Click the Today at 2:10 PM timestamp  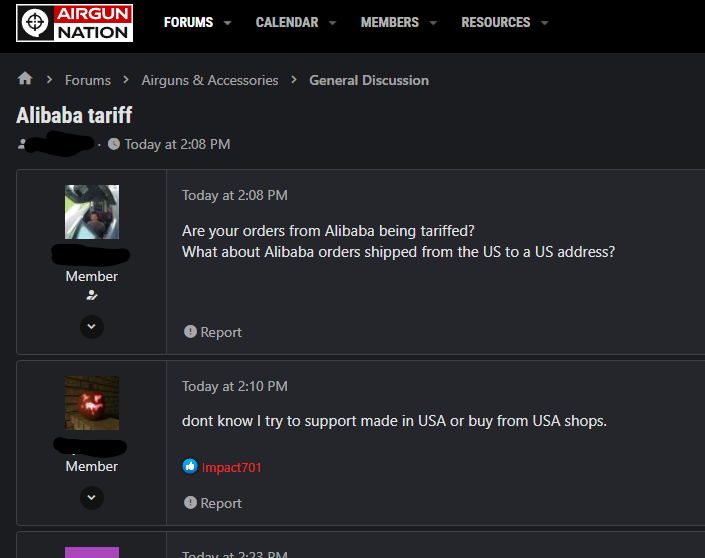pyautogui.click(x=234, y=386)
